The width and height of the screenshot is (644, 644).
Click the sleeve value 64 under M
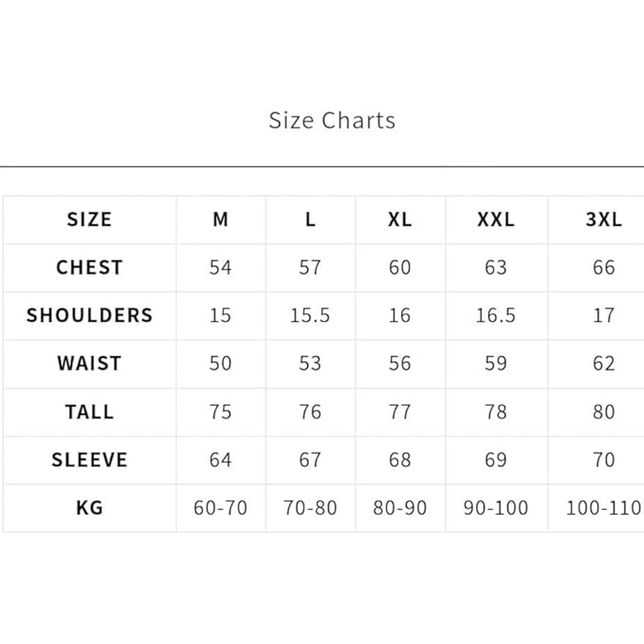tap(221, 460)
